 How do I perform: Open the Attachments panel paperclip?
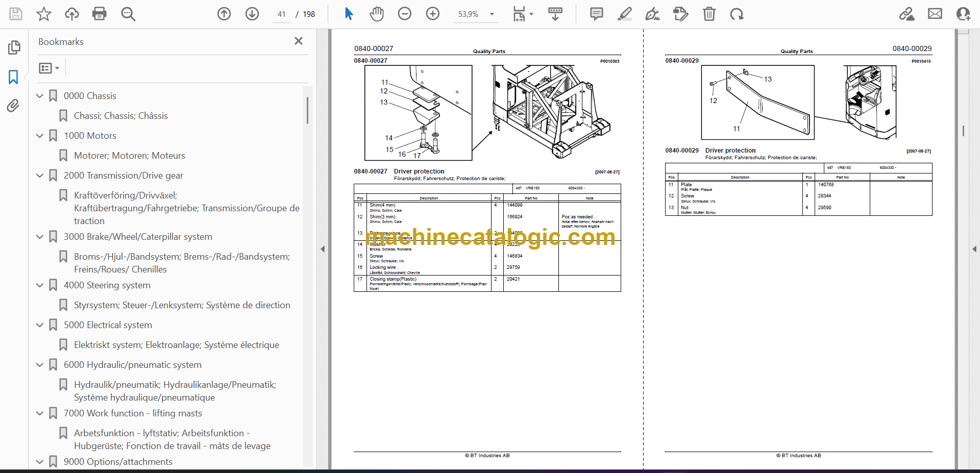13,106
